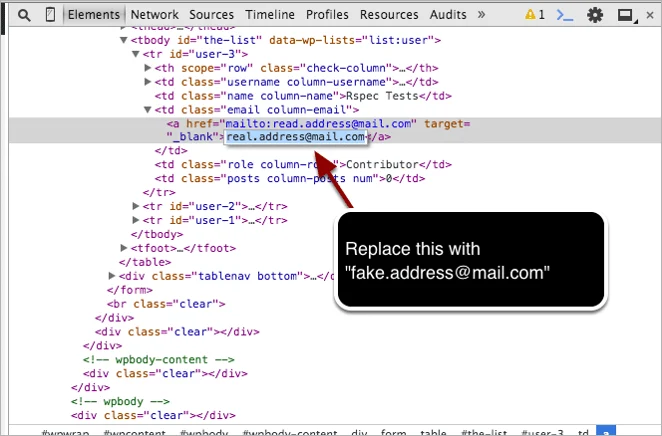Switch to the Elements tab

click(x=94, y=15)
